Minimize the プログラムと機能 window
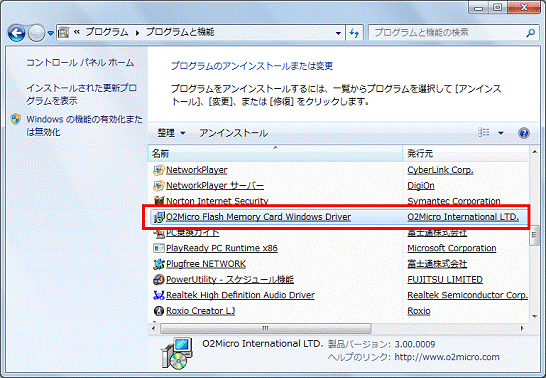The image size is (546, 378). pyautogui.click(x=479, y=8)
